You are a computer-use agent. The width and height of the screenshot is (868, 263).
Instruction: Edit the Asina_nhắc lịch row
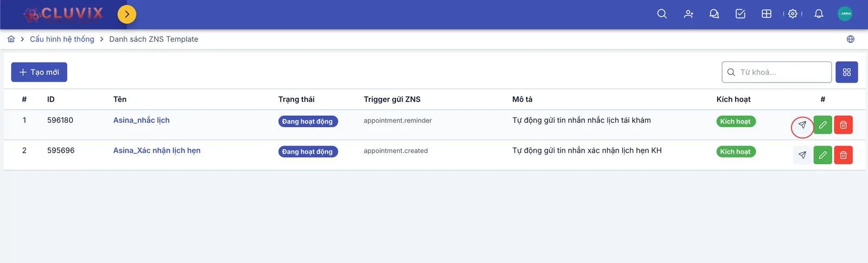point(823,125)
